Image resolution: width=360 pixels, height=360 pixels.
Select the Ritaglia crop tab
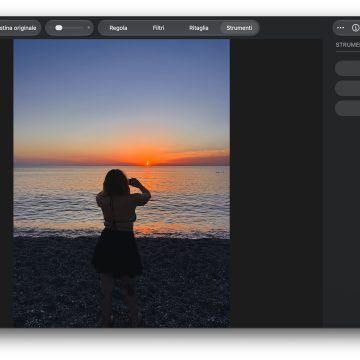tap(199, 28)
